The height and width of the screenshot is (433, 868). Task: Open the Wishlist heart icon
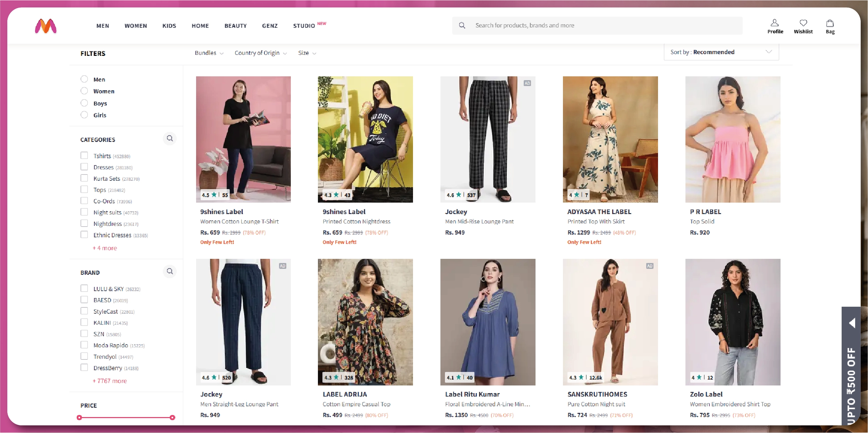(804, 23)
